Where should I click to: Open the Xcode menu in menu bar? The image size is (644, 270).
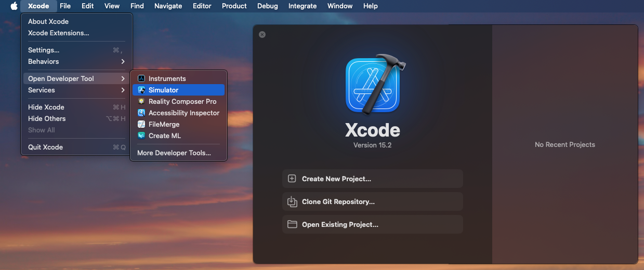tap(38, 6)
